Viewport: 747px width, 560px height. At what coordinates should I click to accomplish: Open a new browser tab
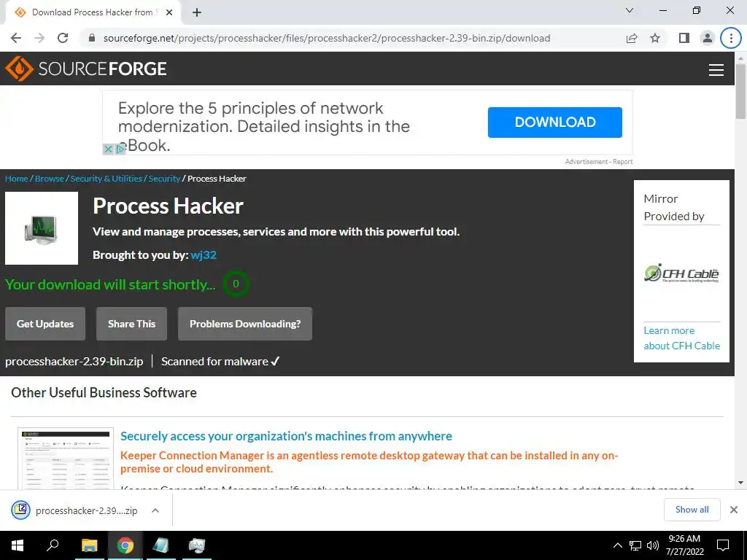[x=197, y=12]
